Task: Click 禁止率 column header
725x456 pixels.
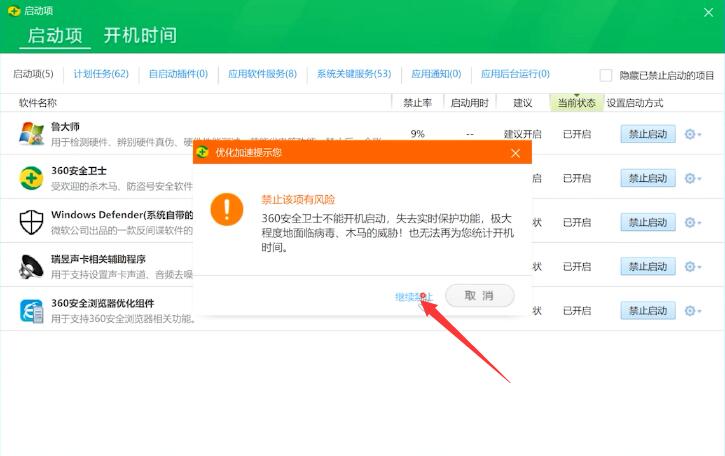Action: click(418, 103)
